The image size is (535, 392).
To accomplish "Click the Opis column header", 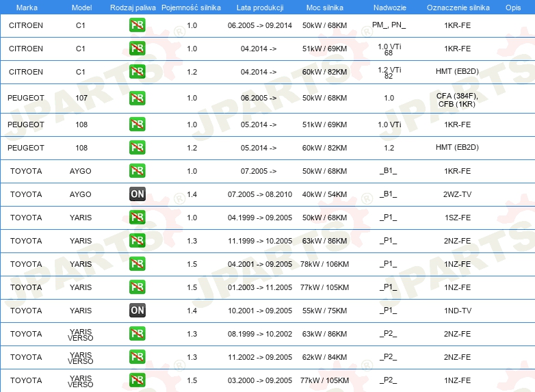I will [513, 8].
